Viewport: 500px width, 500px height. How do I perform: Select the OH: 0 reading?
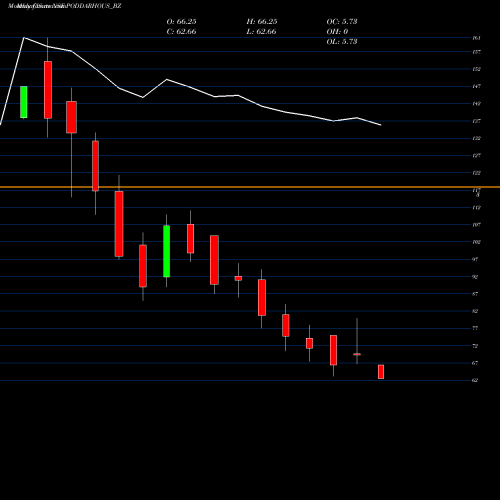pyautogui.click(x=337, y=31)
